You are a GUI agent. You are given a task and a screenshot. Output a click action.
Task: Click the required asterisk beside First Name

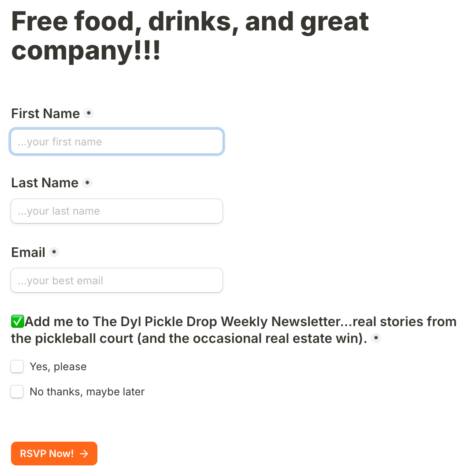89,113
